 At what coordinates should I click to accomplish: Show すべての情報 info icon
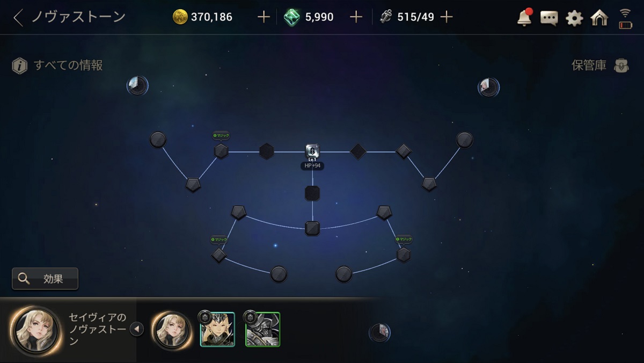[x=20, y=66]
